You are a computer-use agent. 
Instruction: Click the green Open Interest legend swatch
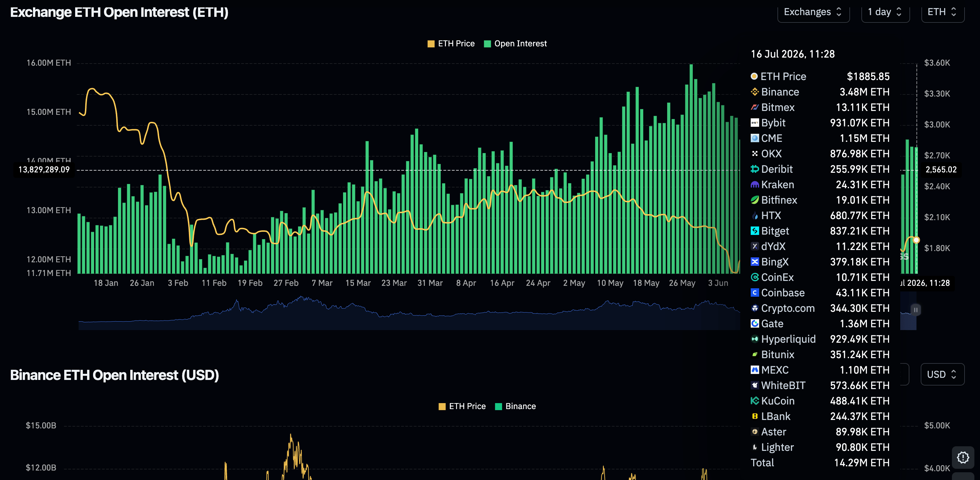[487, 44]
